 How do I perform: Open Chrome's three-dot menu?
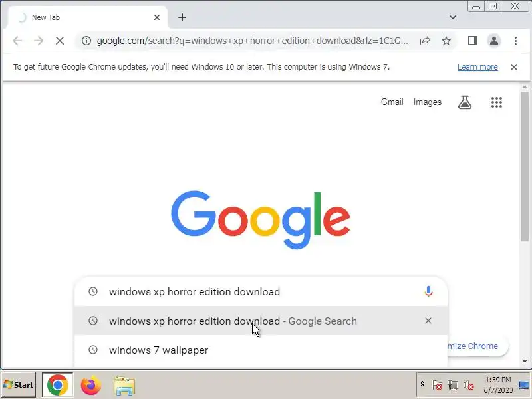515,41
